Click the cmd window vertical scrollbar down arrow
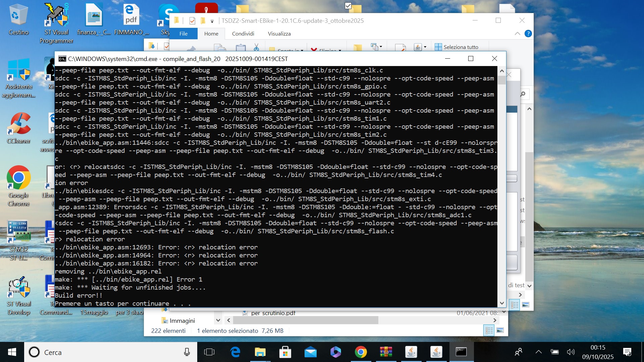644x362 pixels. click(x=502, y=303)
